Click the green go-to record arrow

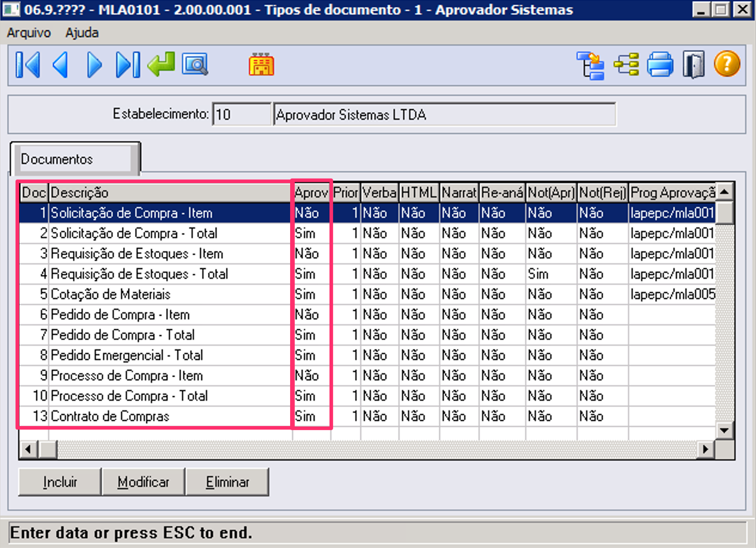(160, 65)
